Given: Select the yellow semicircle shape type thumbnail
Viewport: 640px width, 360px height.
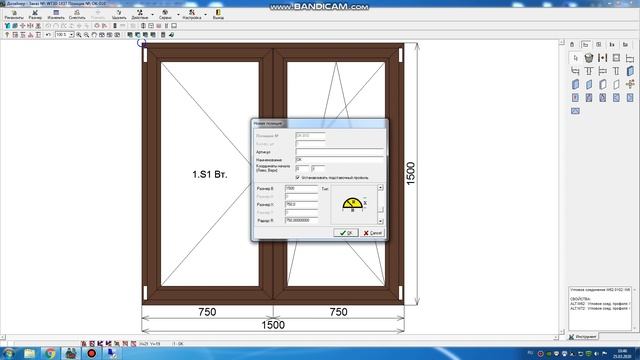Looking at the screenshot, I should pyautogui.click(x=353, y=204).
